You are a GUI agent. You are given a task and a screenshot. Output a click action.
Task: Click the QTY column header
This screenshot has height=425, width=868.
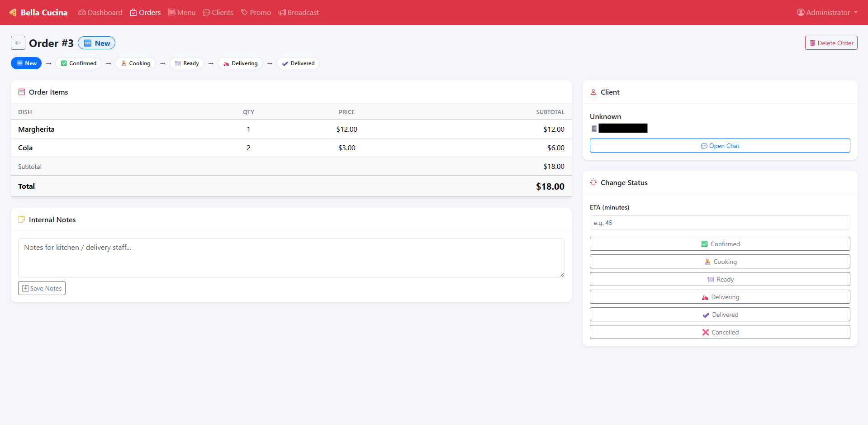248,112
